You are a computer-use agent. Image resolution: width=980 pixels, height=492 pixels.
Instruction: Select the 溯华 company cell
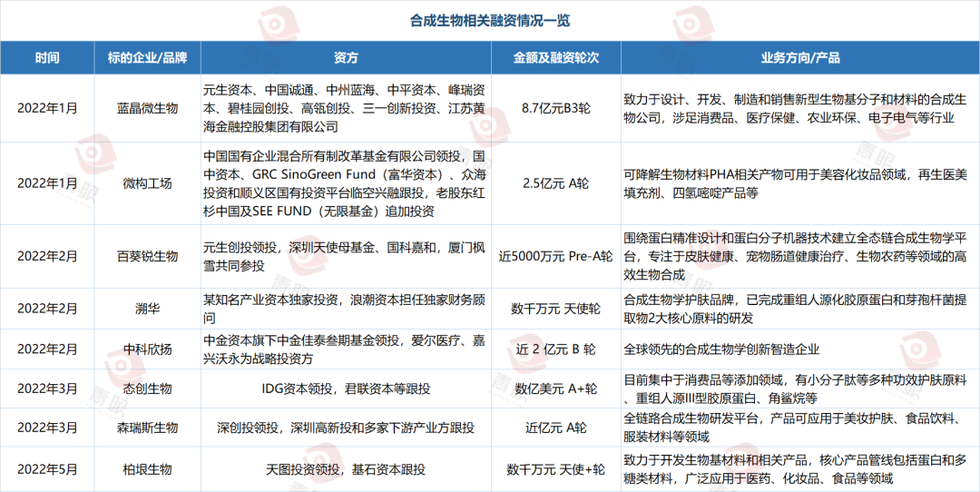pyautogui.click(x=147, y=309)
